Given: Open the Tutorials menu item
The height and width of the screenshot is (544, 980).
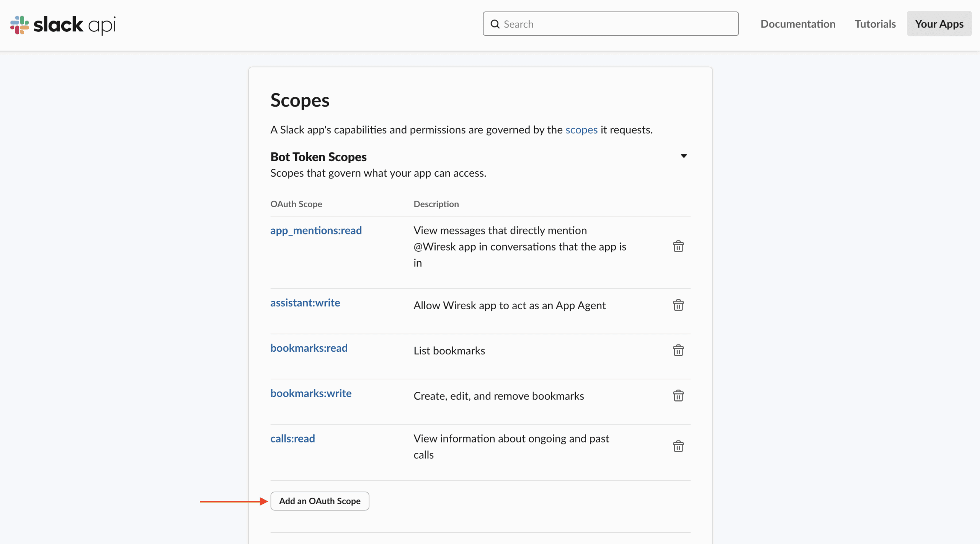Looking at the screenshot, I should [875, 24].
